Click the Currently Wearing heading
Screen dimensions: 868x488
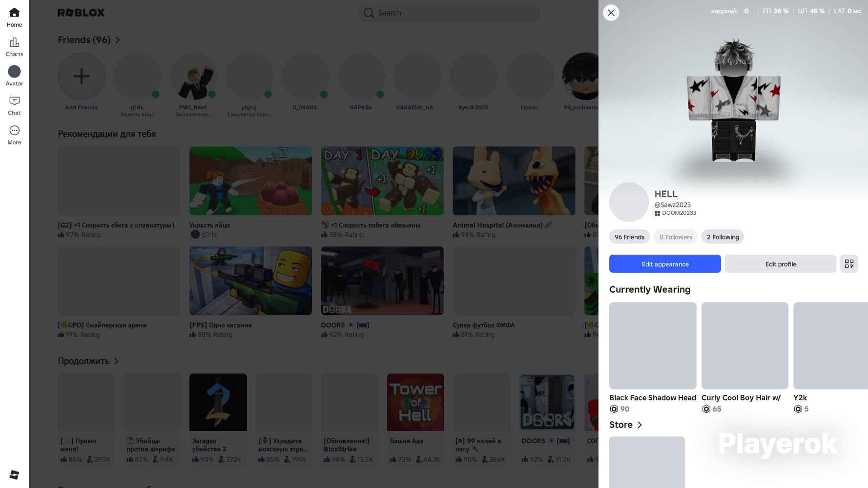pyautogui.click(x=650, y=289)
